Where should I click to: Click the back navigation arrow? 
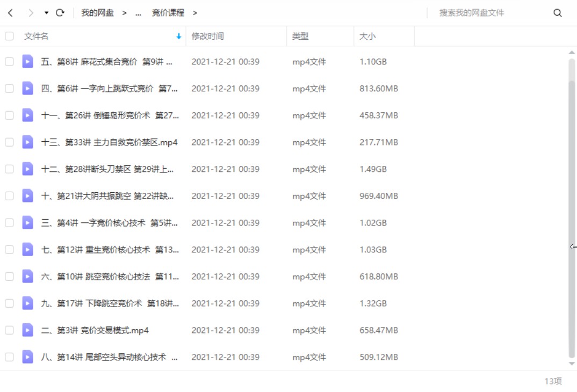[x=10, y=12]
